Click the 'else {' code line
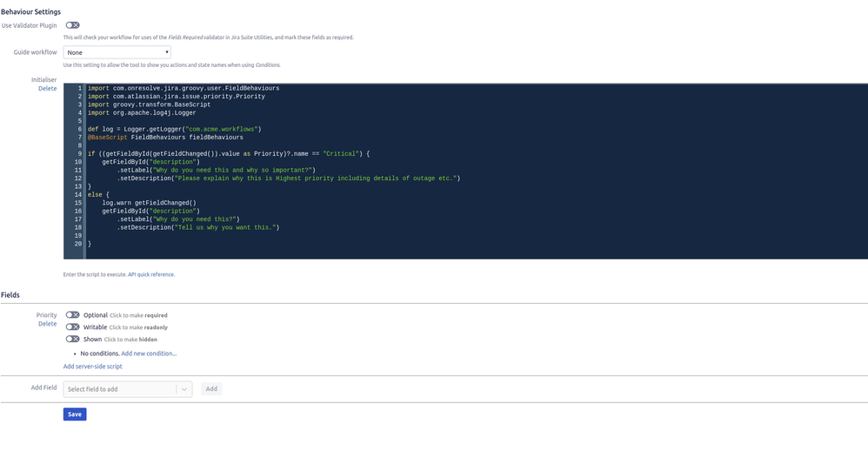Viewport: 868px width, 451px height. [x=98, y=194]
